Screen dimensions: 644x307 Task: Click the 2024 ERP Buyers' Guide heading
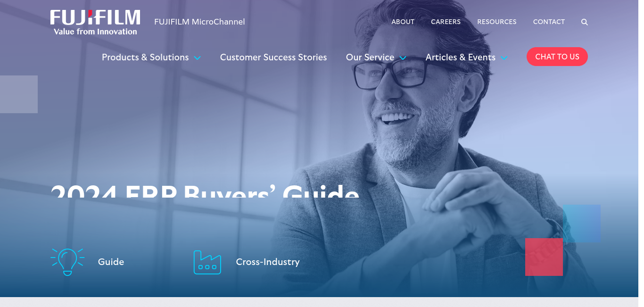click(205, 190)
